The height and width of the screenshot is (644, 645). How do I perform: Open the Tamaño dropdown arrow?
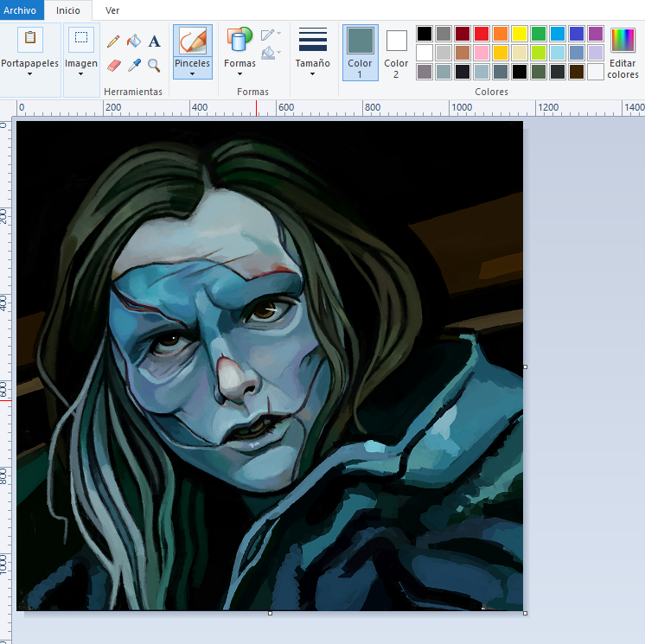tap(312, 74)
